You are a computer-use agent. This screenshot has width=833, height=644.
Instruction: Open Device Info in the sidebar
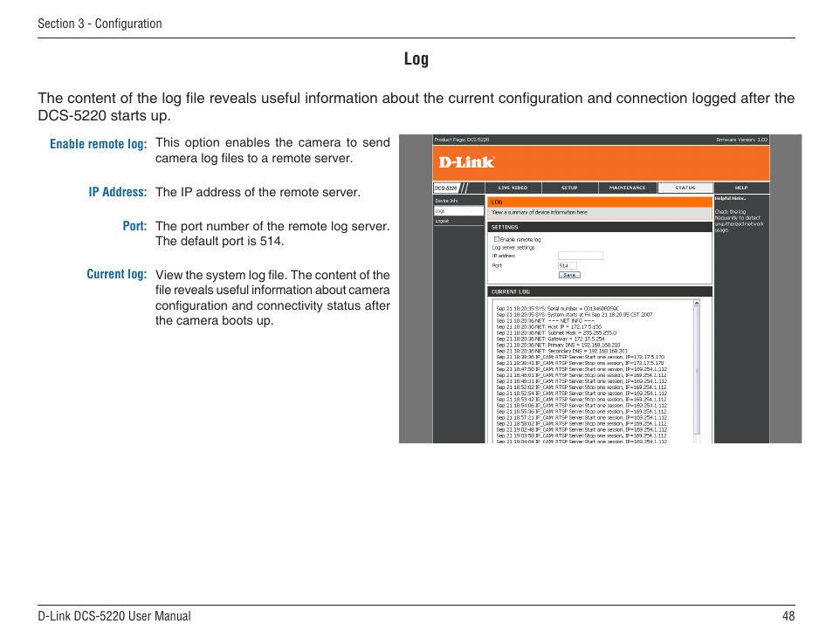coord(458,201)
